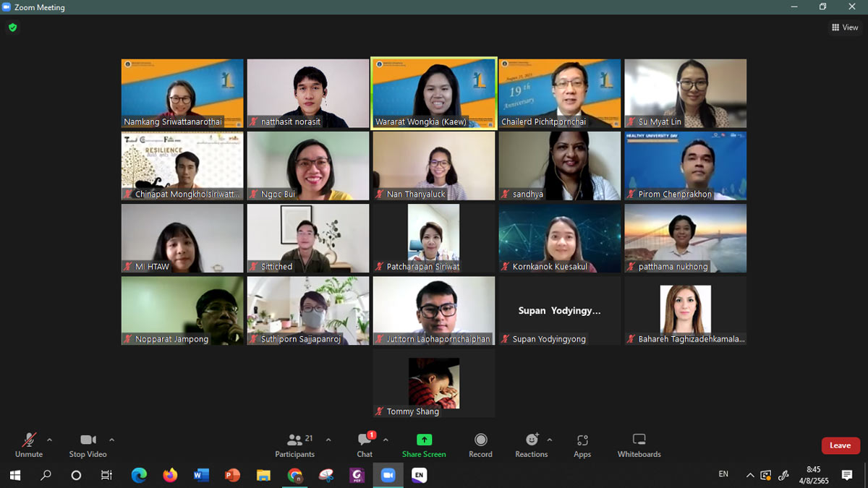The height and width of the screenshot is (488, 868).
Task: Open the Apps panel
Action: pos(582,445)
